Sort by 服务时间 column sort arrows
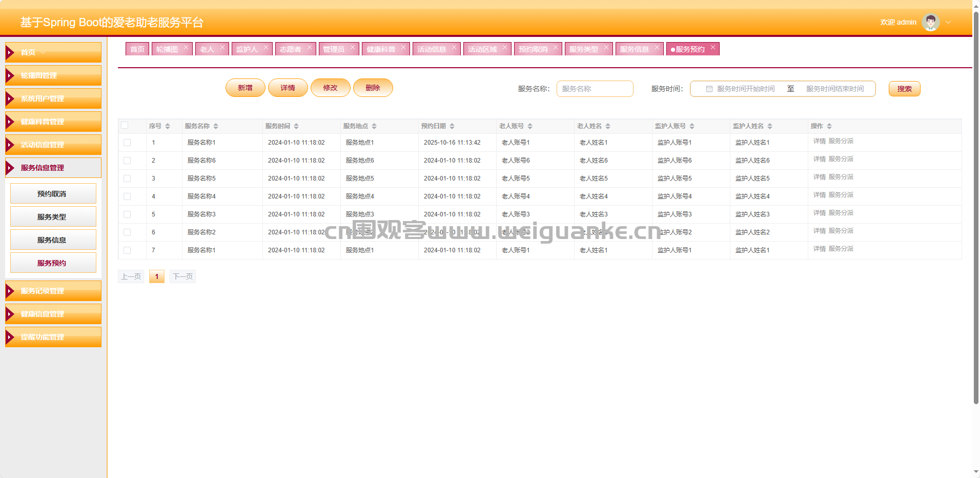Viewport: 980px width, 478px height. pyautogui.click(x=296, y=126)
